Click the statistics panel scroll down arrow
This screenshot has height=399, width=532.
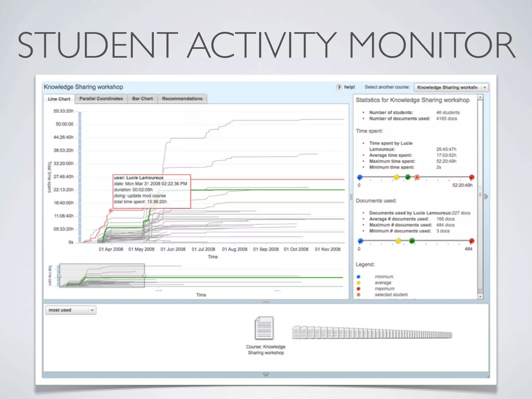point(480,296)
